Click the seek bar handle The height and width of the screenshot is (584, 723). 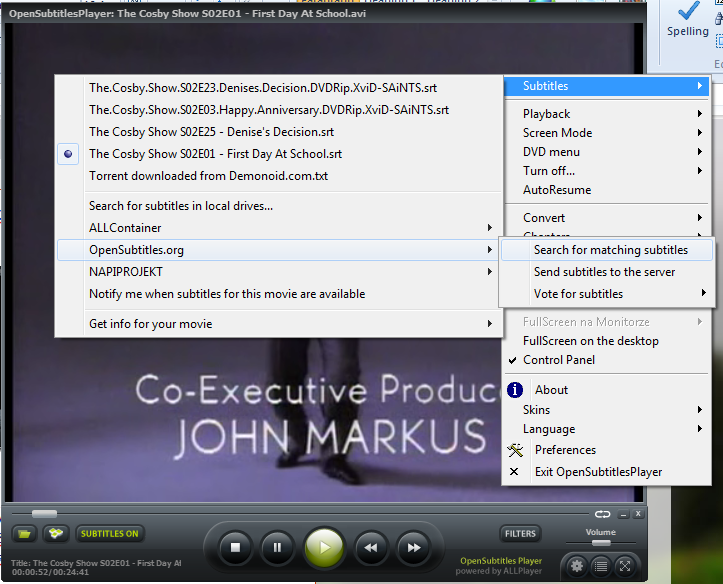(44, 514)
